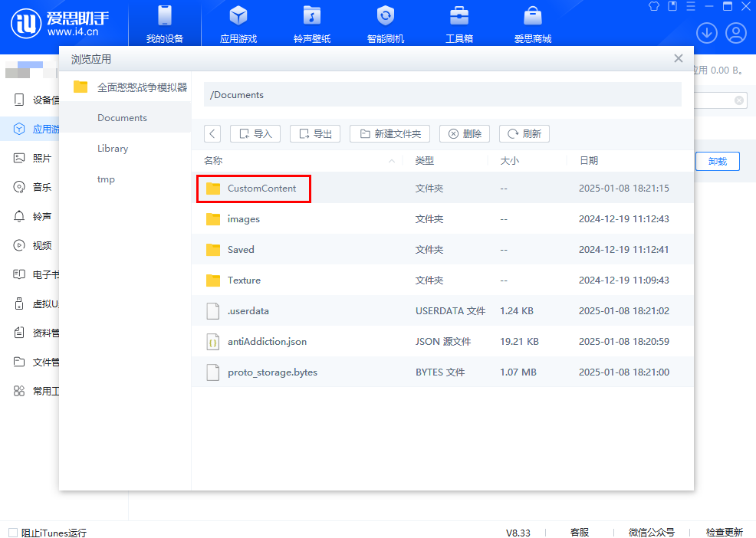This screenshot has width=756, height=538.
Task: Select the Library folder in sidebar
Action: point(113,149)
